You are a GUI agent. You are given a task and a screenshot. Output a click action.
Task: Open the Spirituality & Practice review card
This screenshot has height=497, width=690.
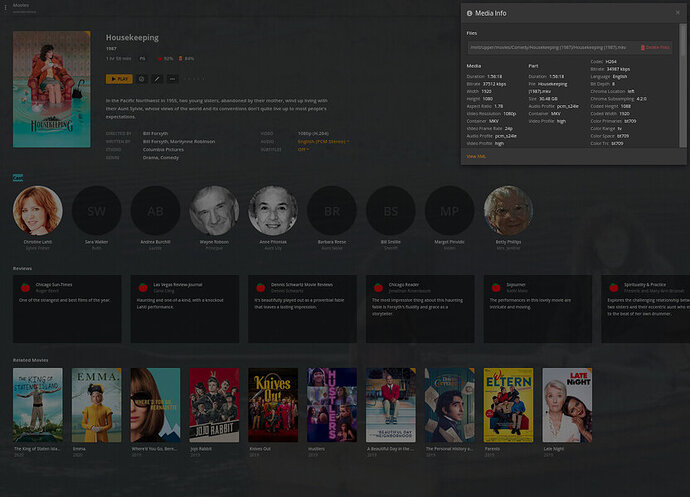(x=646, y=309)
